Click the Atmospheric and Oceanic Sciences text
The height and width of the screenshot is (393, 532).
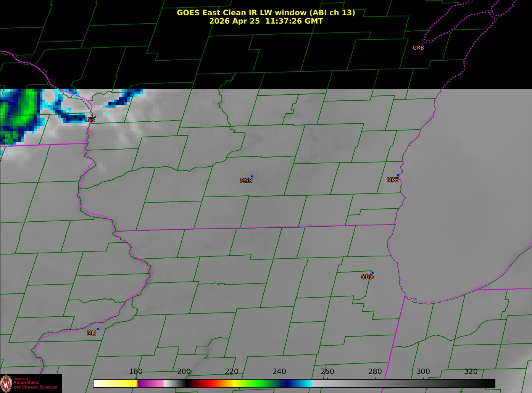pos(35,385)
